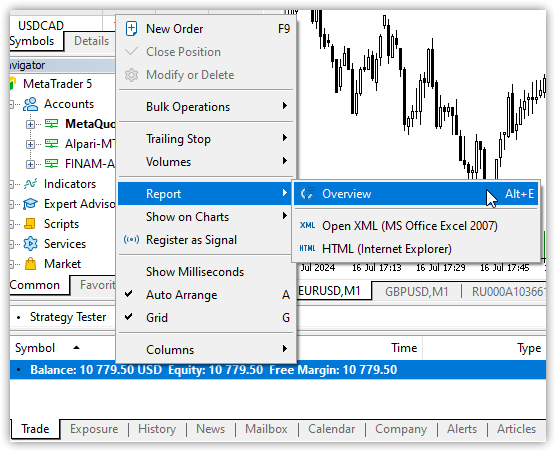This screenshot has width=556, height=452.
Task: Choose HTML (Internet Explorer) report
Action: pyautogui.click(x=416, y=249)
